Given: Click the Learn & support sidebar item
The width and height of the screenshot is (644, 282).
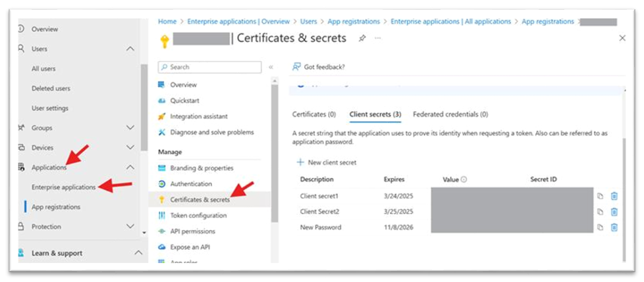Looking at the screenshot, I should click(x=57, y=253).
